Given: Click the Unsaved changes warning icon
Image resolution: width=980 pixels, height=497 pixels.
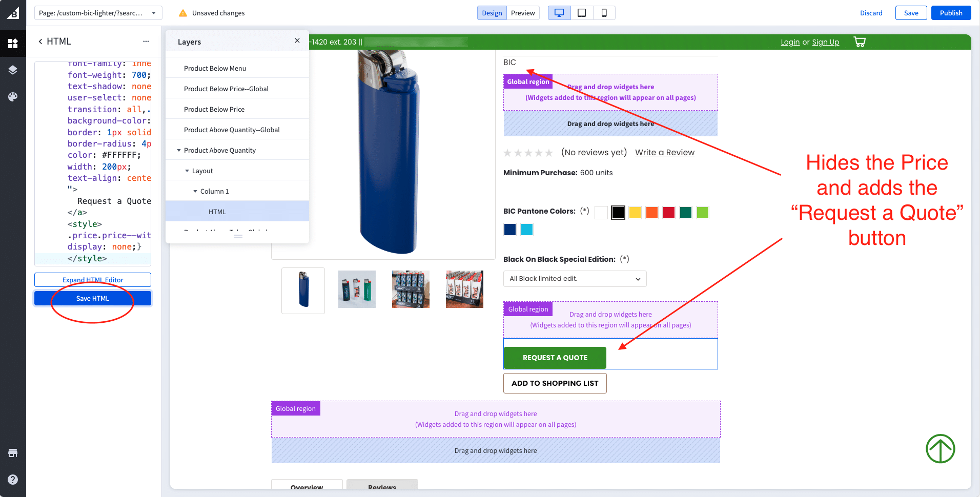Looking at the screenshot, I should click(x=183, y=13).
